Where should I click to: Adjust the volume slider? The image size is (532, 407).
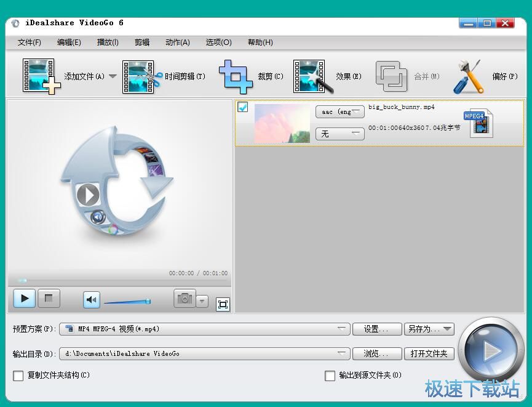click(127, 301)
